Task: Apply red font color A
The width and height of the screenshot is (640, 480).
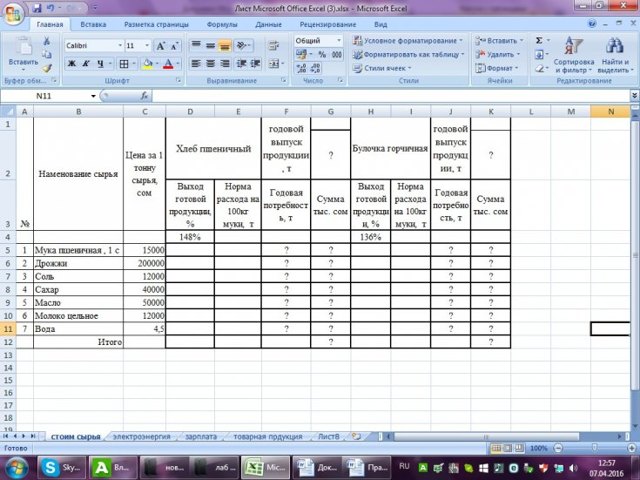Action: pyautogui.click(x=168, y=64)
